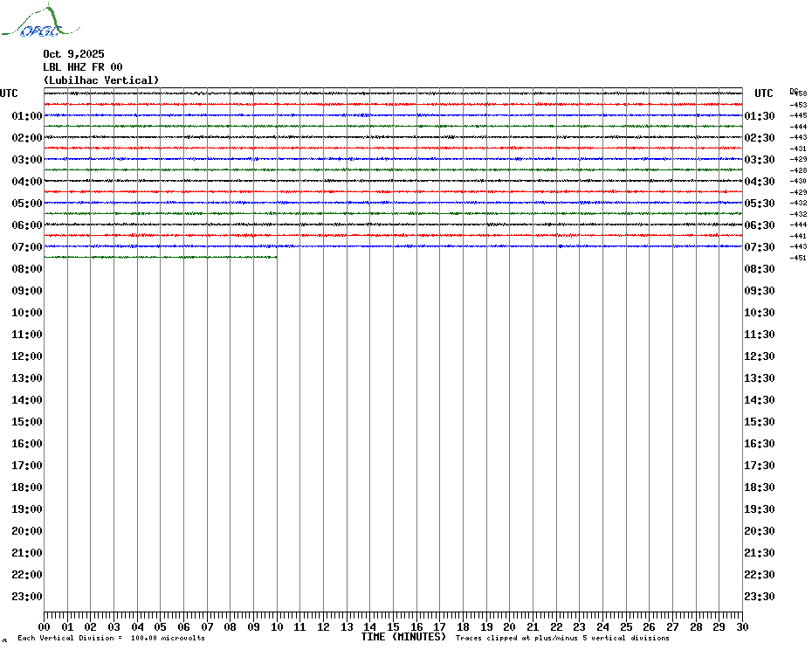Click the TIME (MINUTES) axis title
The height and width of the screenshot is (650, 812).
click(403, 637)
